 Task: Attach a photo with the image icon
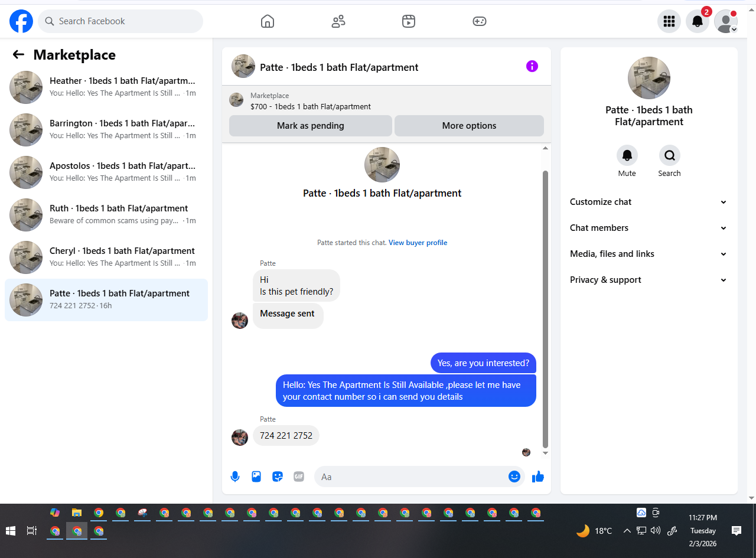coord(256,477)
